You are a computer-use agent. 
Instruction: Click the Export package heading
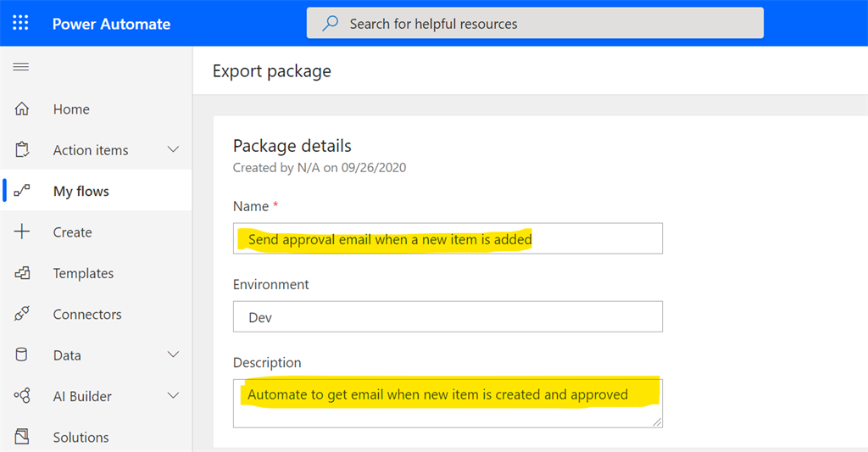pyautogui.click(x=272, y=71)
